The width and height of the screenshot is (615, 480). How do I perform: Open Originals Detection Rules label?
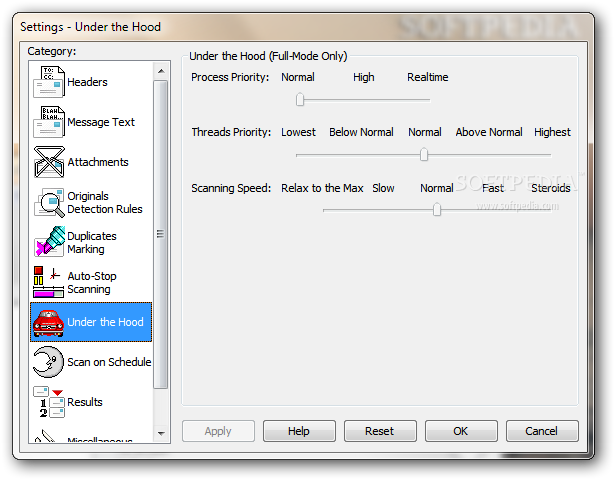105,202
